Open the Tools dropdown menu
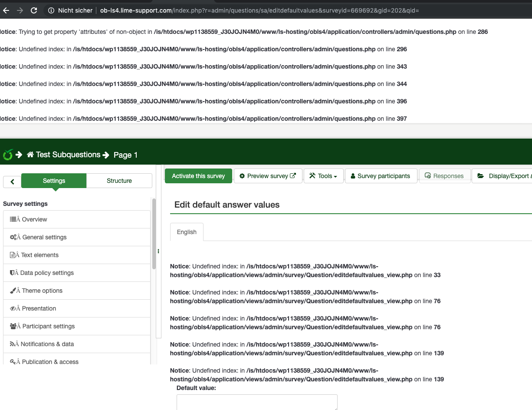532x410 pixels. coord(323,176)
